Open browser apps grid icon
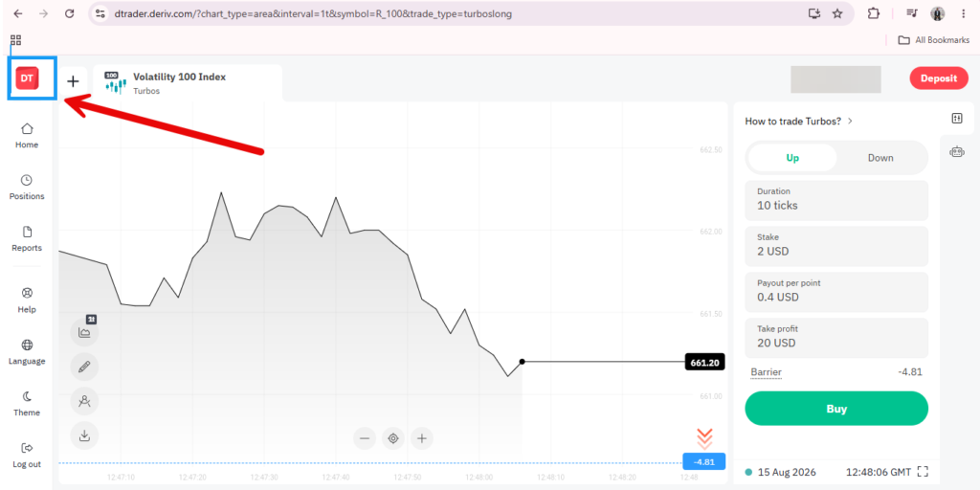 click(16, 40)
